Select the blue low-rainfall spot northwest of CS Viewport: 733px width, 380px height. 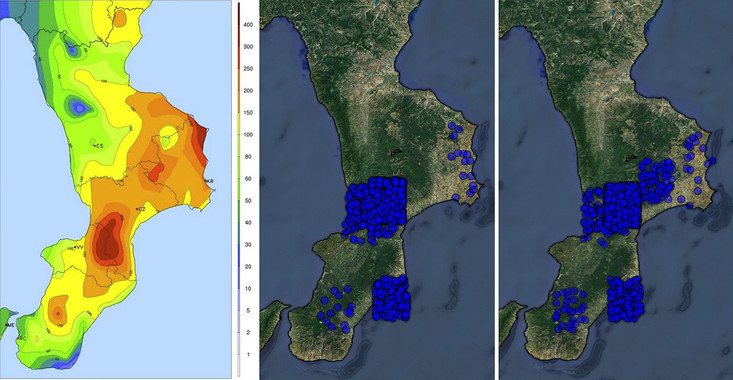(x=80, y=108)
